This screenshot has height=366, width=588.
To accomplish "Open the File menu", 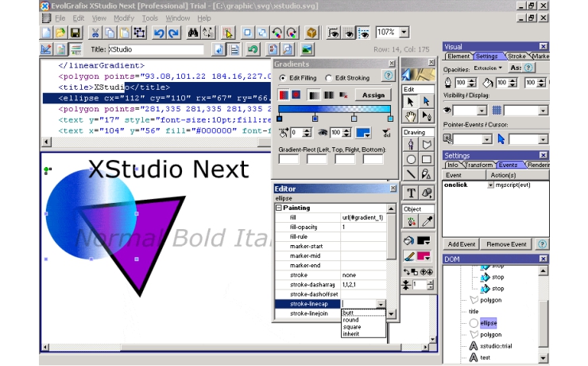I will click(x=60, y=18).
